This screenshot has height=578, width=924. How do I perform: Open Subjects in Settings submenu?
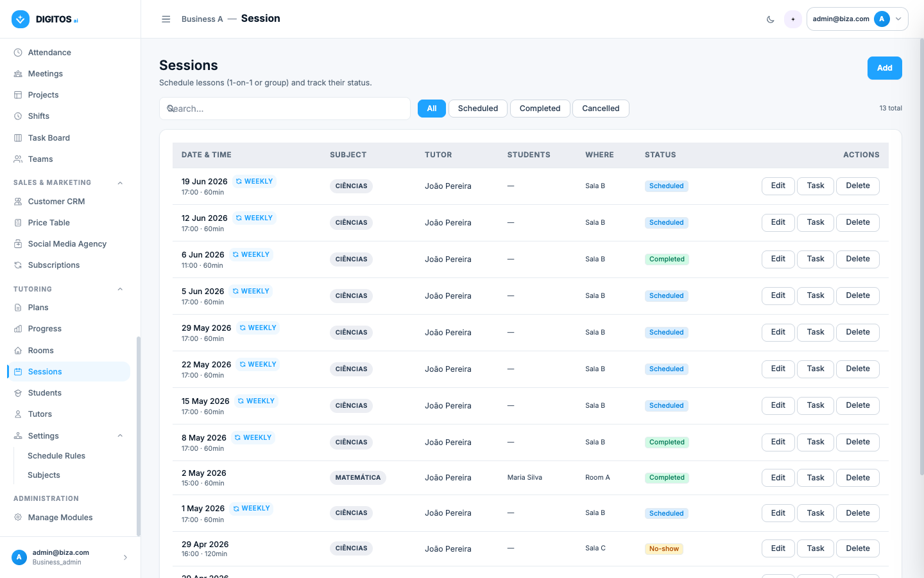point(44,475)
